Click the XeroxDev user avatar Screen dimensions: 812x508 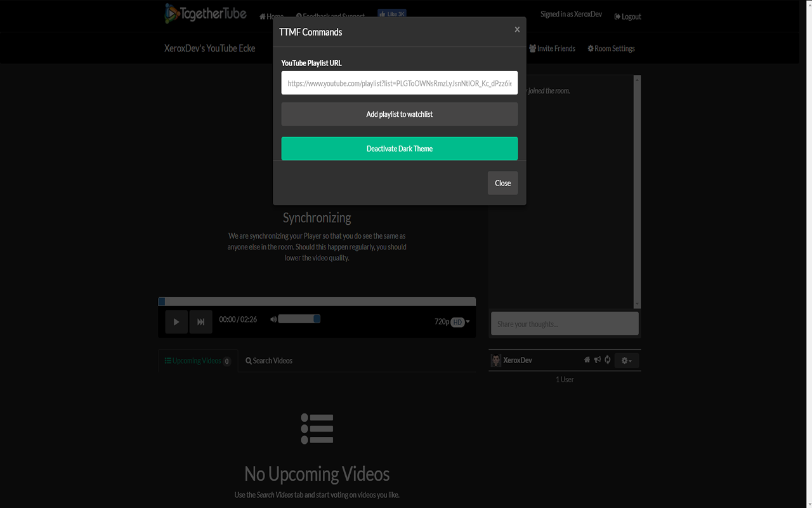(x=496, y=360)
